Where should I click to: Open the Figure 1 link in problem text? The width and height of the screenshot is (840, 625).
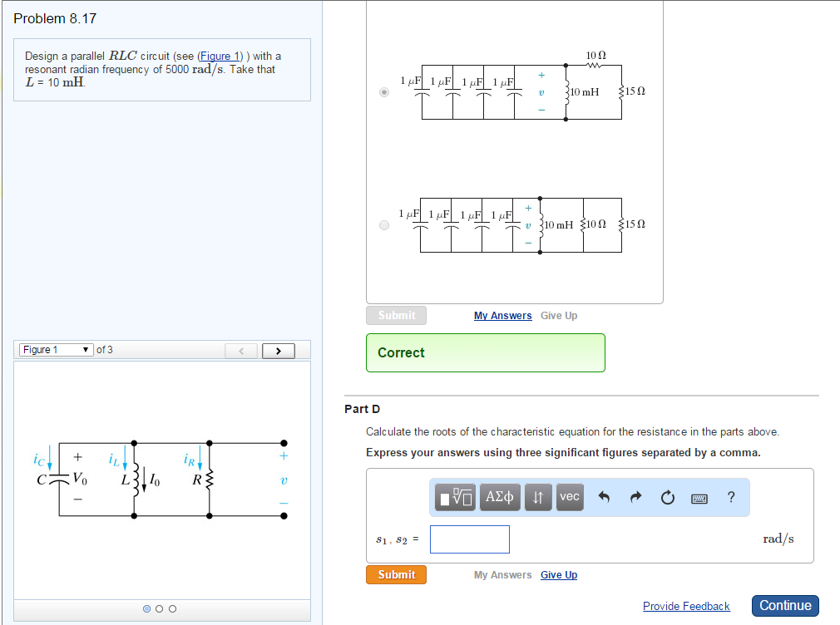pyautogui.click(x=220, y=57)
